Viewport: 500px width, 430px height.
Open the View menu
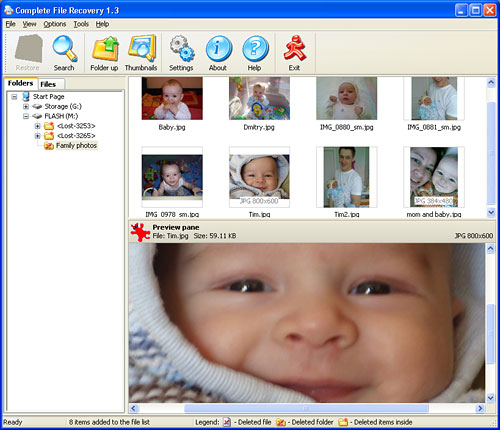29,24
